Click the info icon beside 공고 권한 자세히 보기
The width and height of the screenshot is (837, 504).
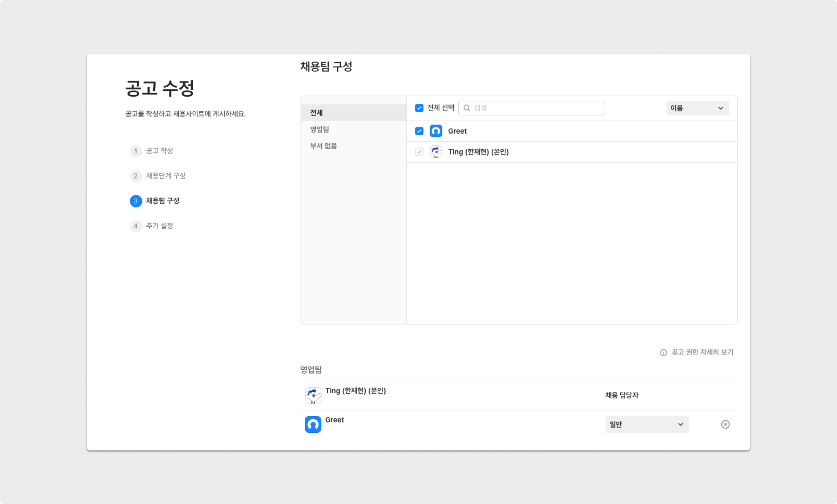pos(663,353)
